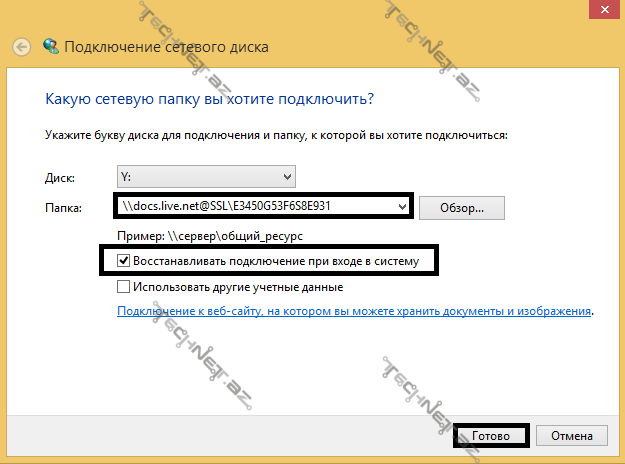The height and width of the screenshot is (464, 625).
Task: Click the network drive icon in title
Action: click(51, 47)
